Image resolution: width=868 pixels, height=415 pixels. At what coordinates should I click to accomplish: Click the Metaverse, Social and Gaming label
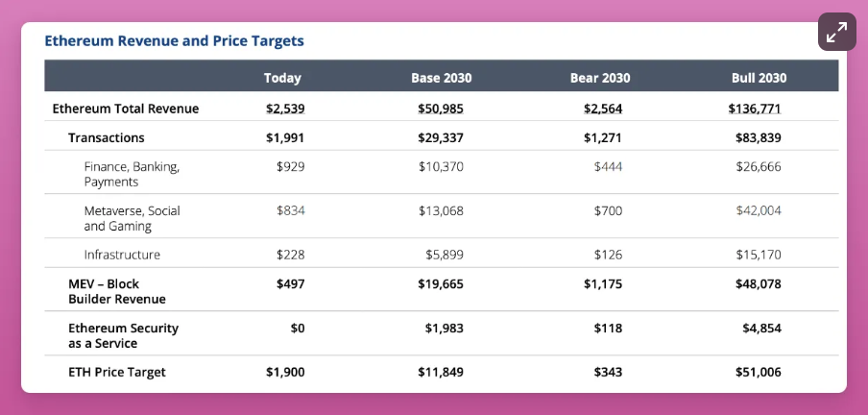(x=132, y=217)
